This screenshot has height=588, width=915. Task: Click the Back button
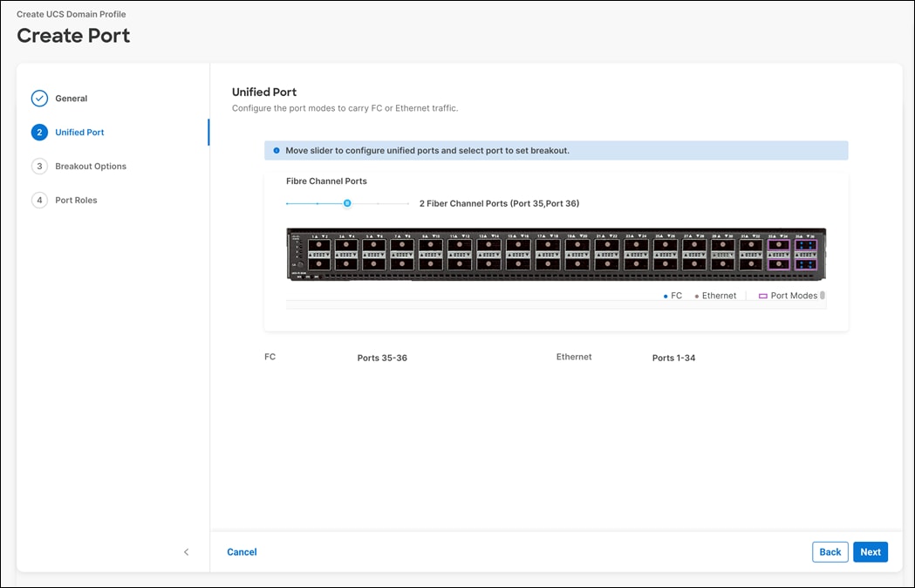pyautogui.click(x=830, y=551)
